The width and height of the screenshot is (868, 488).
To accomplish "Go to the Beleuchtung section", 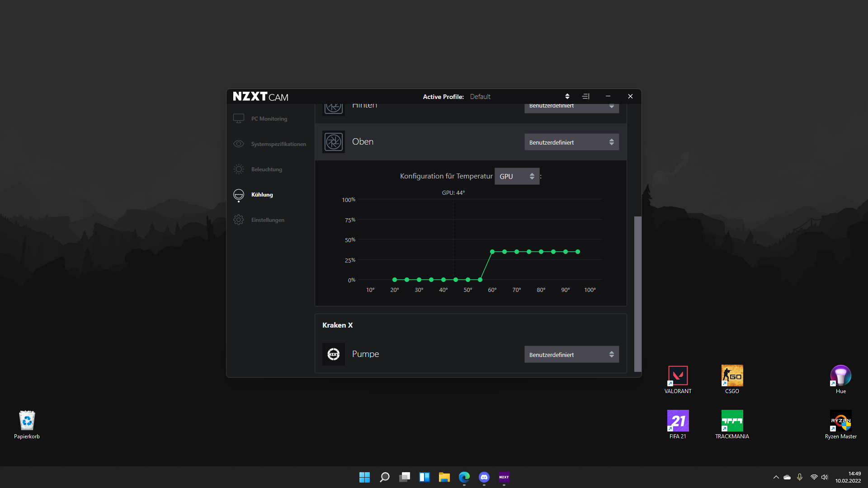I will point(267,169).
